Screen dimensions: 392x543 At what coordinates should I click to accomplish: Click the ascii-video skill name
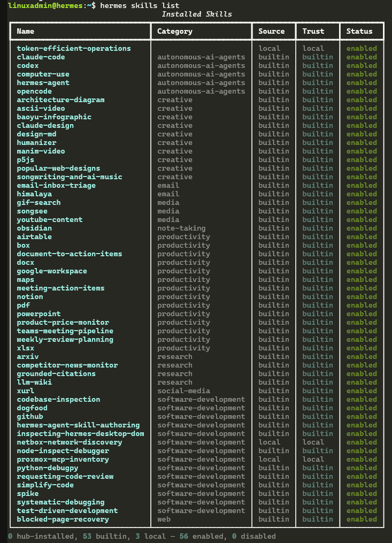click(41, 109)
